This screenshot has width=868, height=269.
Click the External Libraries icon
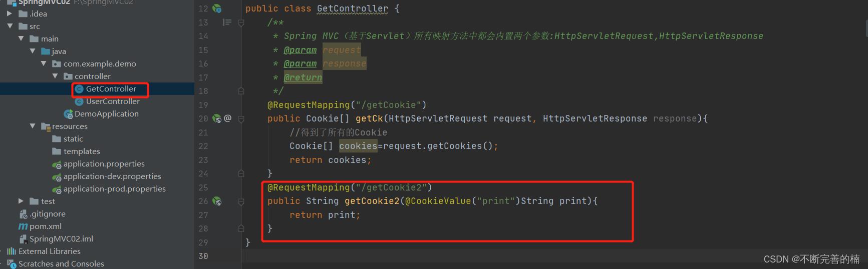pos(12,251)
